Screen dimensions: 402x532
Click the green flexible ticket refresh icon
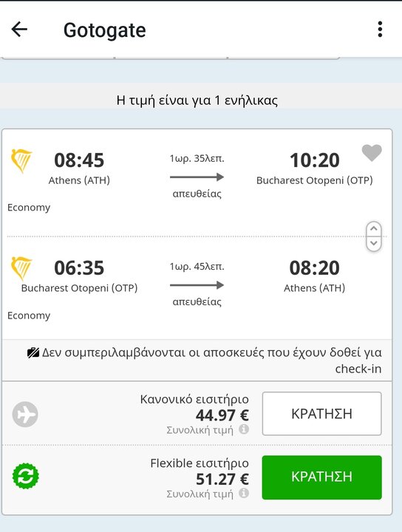pyautogui.click(x=25, y=476)
